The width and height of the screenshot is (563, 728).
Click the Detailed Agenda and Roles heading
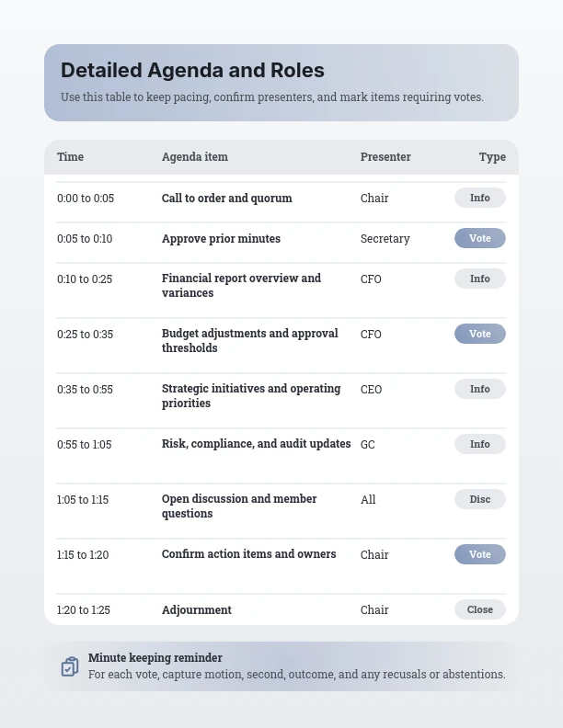click(192, 70)
